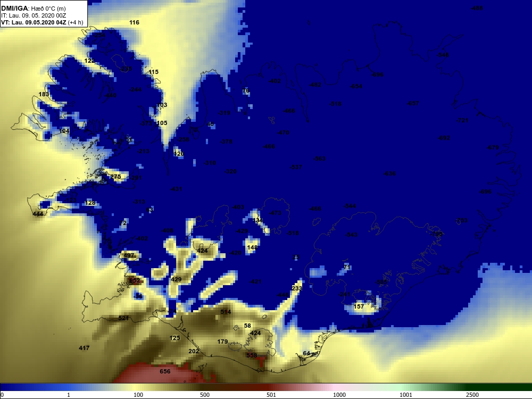Click the map value '-473'

[x=275, y=213]
